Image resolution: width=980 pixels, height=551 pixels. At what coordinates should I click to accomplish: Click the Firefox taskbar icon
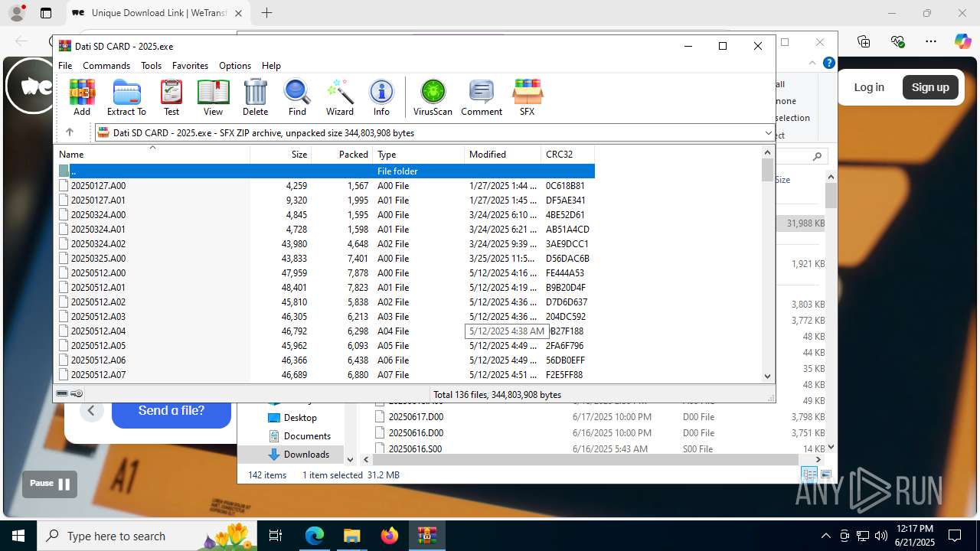click(x=390, y=536)
